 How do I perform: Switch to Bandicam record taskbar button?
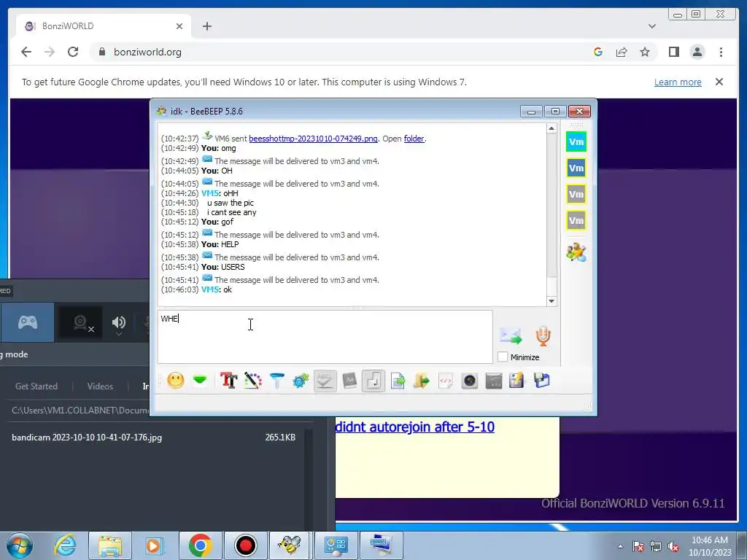coord(245,545)
